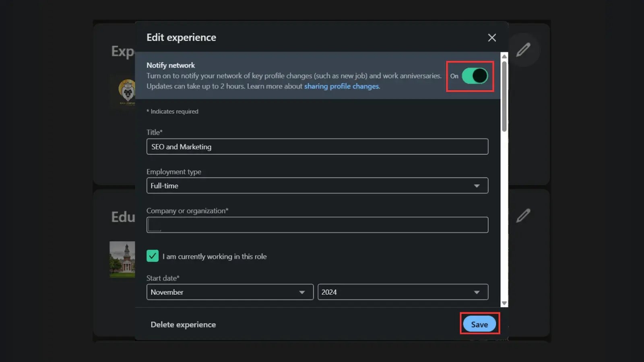
Task: Click the scrollbar down arrow in dialog
Action: coord(504,303)
